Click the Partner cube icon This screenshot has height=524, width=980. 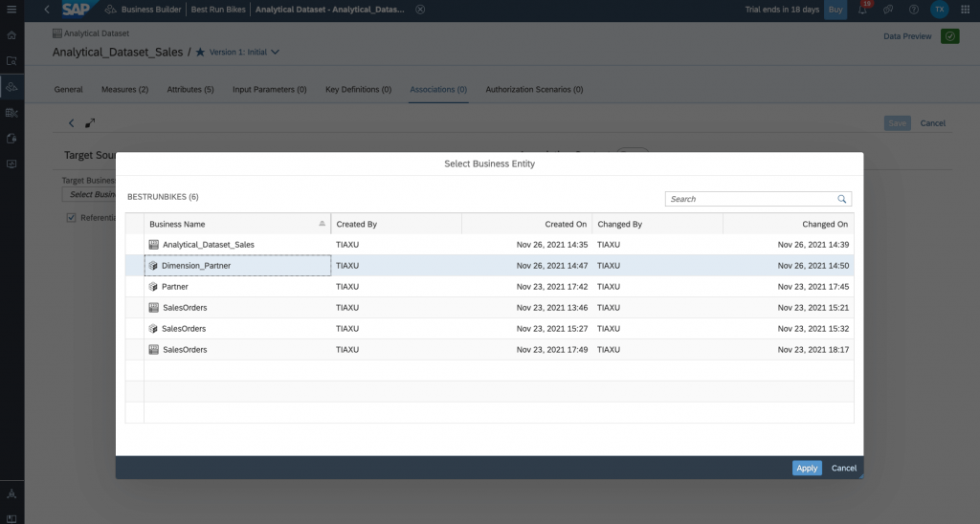[153, 287]
